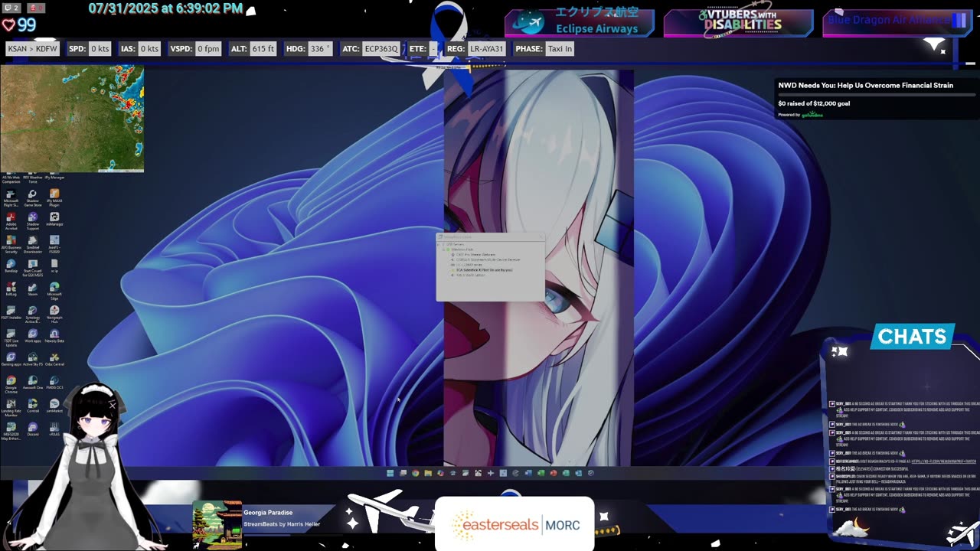The width and height of the screenshot is (980, 551).
Task: Launch Steam from the desktop
Action: [x=33, y=289]
